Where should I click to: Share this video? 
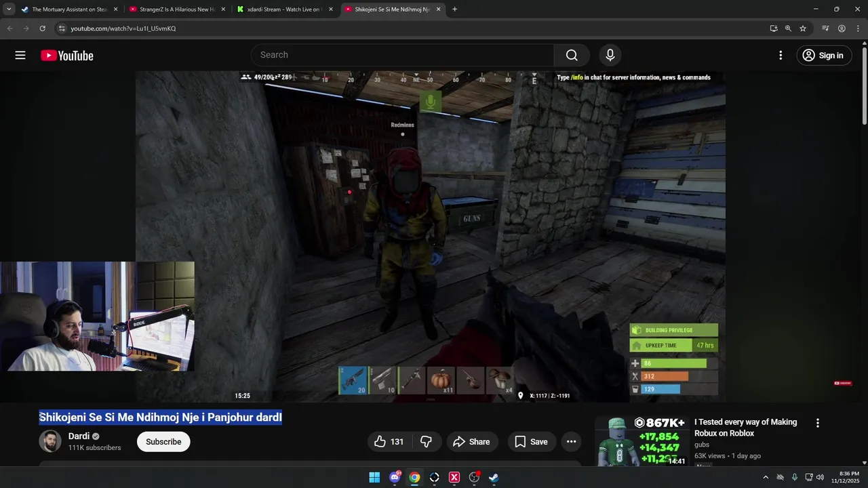point(471,442)
